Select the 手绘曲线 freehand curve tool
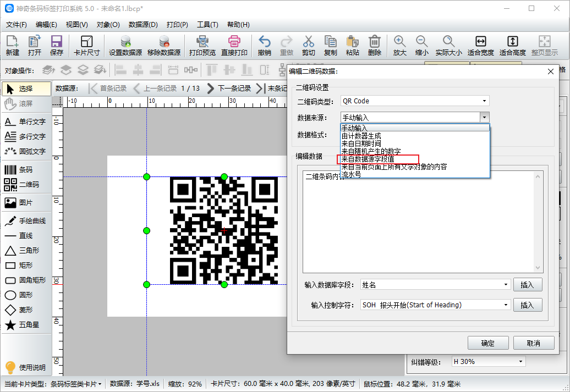 [26, 221]
